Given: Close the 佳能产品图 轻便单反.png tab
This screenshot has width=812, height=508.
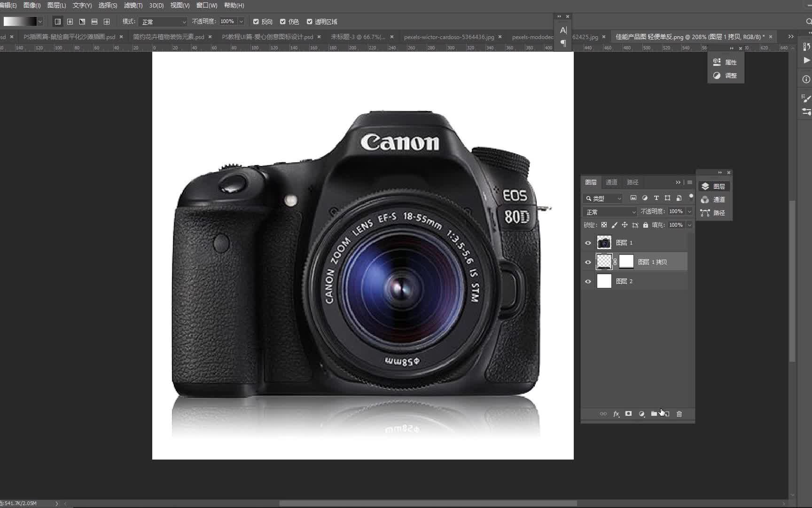Looking at the screenshot, I should 771,37.
